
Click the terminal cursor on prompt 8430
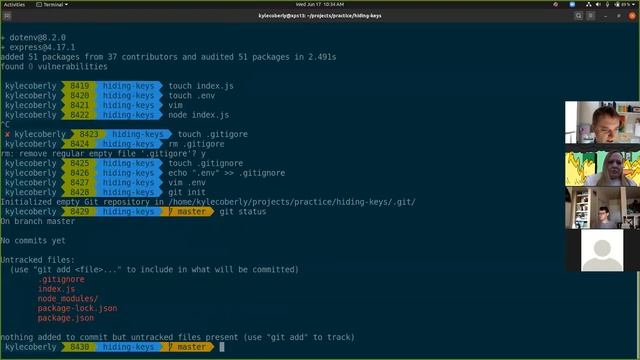pos(222,347)
